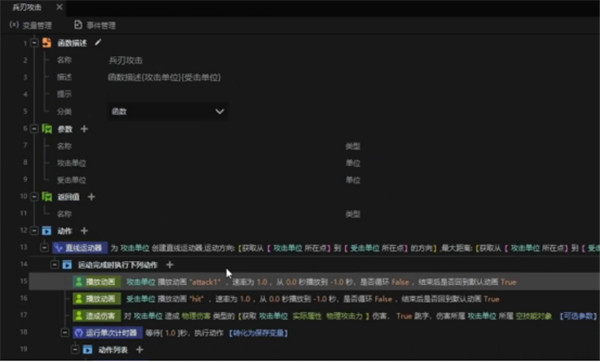Select the 攻击单位 parameter row on line 8
The height and width of the screenshot is (362, 600).
click(x=72, y=163)
